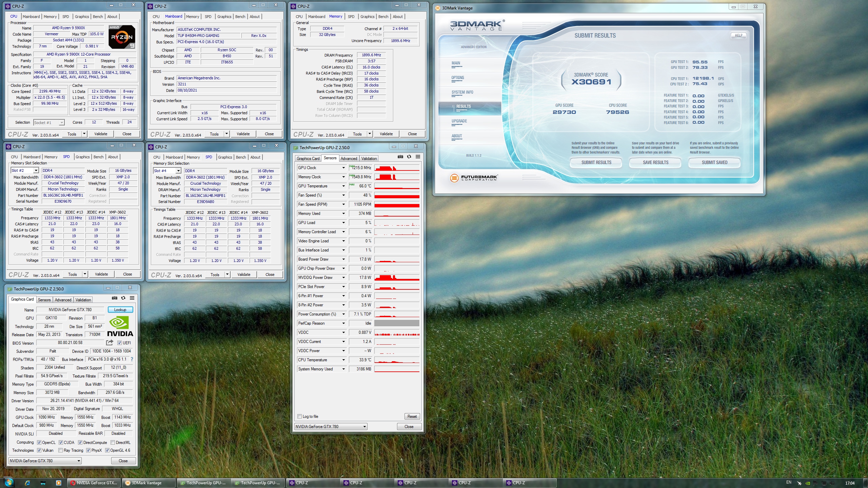868x488 pixels.
Task: Open Tools dropdown arrow in CPU-Z Mainboard window
Action: [226, 134]
